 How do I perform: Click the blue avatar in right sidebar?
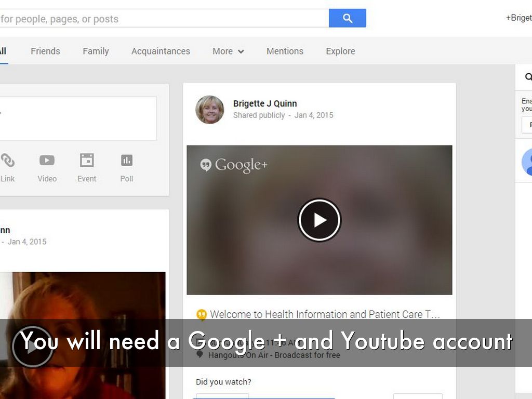(x=527, y=162)
